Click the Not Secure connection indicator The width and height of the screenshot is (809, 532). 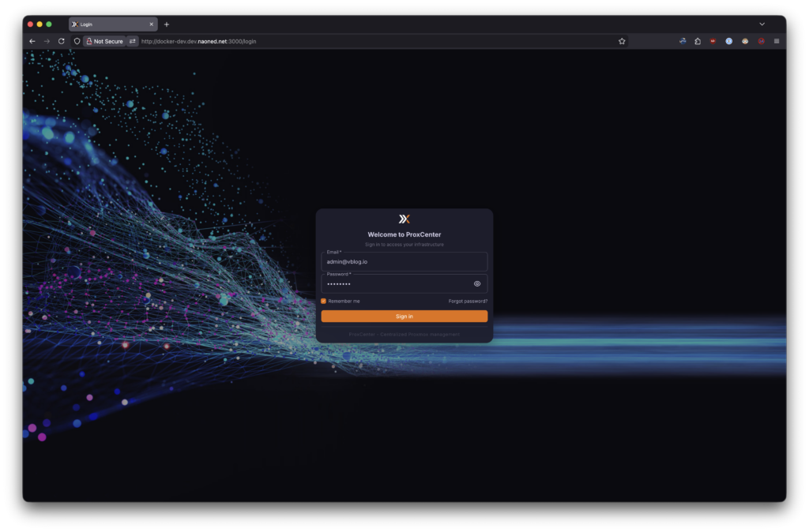(104, 41)
